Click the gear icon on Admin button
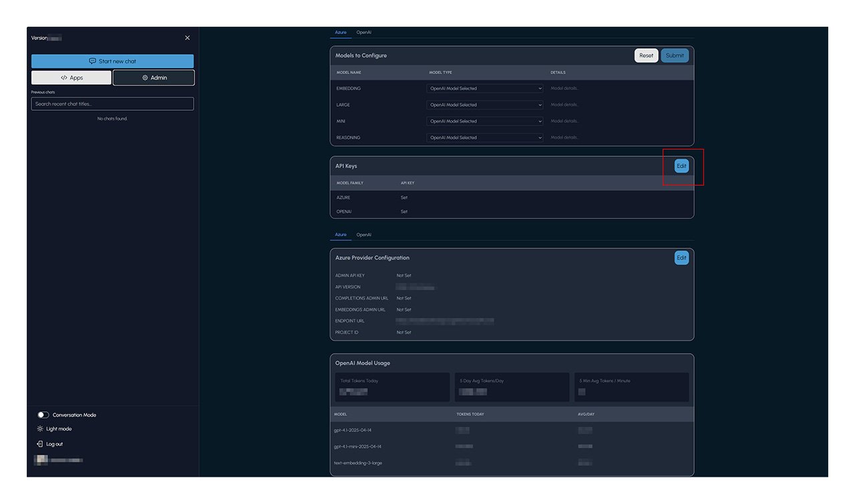 [x=145, y=78]
